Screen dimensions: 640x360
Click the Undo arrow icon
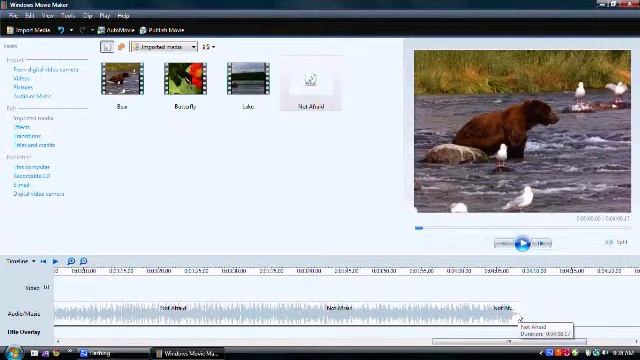point(61,30)
